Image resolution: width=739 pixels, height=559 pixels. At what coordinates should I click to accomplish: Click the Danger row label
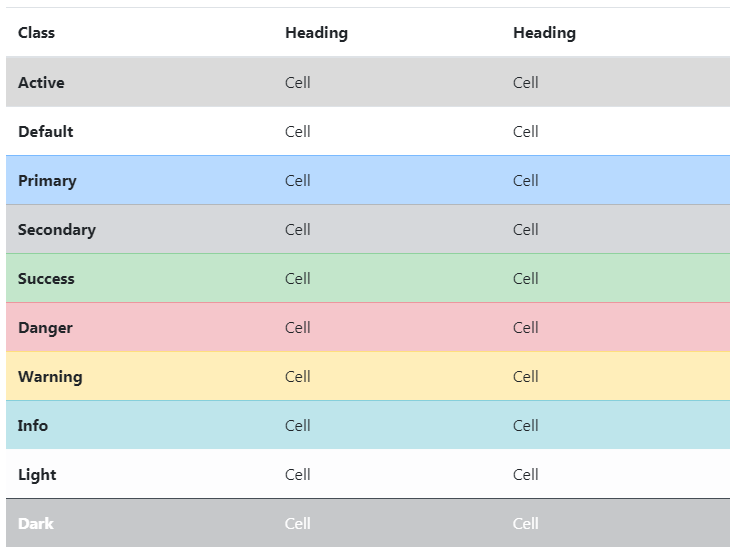(x=45, y=328)
